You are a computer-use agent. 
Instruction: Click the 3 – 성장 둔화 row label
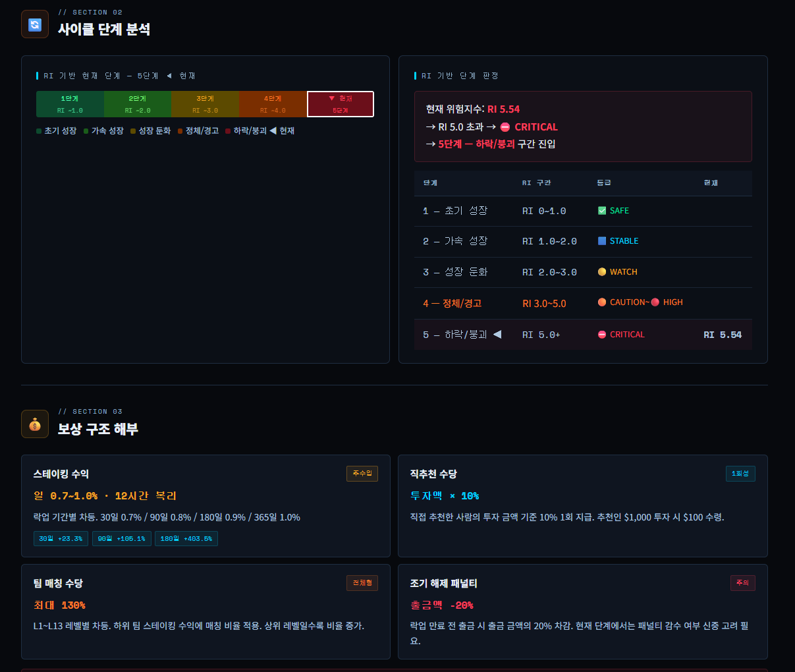(x=455, y=272)
